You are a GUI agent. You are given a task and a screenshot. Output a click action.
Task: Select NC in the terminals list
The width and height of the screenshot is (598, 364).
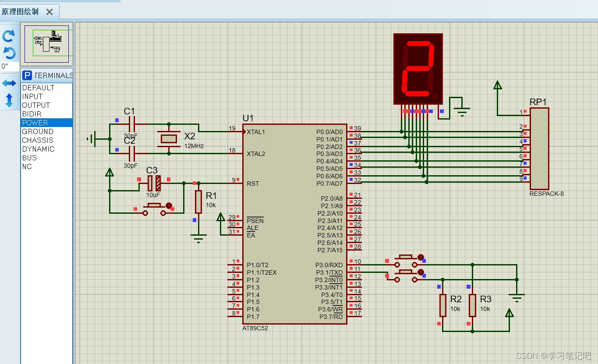pyautogui.click(x=46, y=166)
